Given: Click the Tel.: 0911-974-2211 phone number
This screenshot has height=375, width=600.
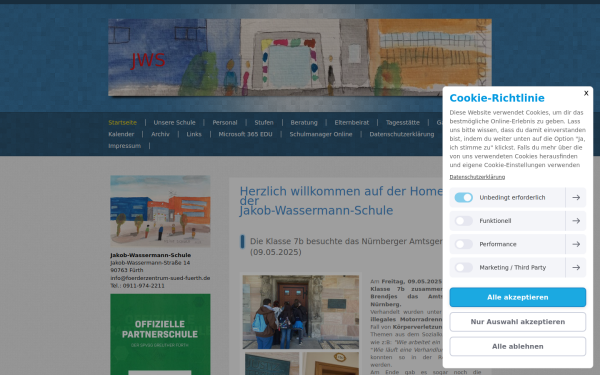Looking at the screenshot, I should [x=137, y=286].
